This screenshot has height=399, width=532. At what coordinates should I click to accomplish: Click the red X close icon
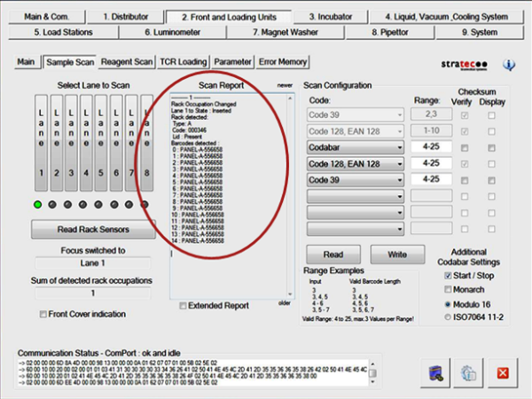(x=503, y=372)
